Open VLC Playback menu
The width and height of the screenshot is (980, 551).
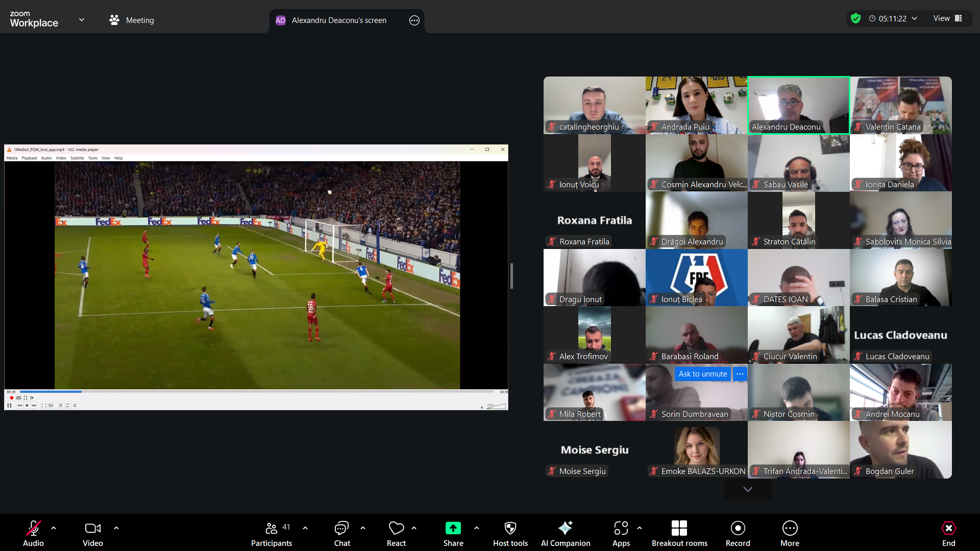[x=29, y=158]
